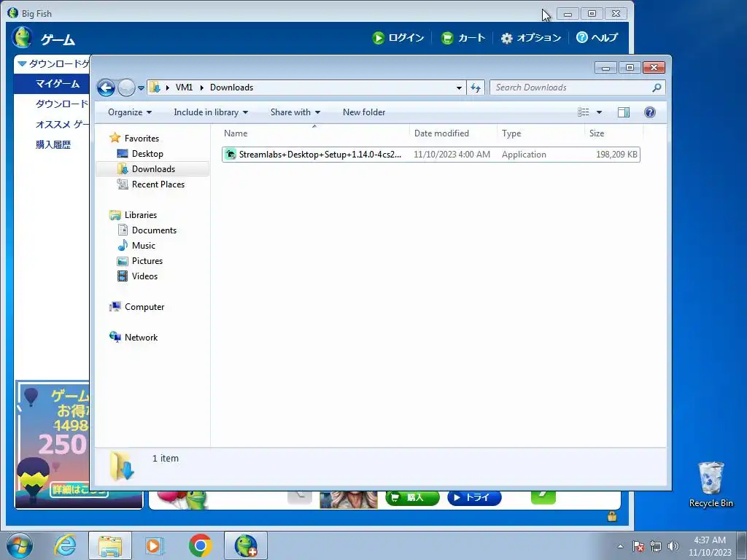The width and height of the screenshot is (747, 560).
Task: Open the Windows Start menu
Action: 20,545
